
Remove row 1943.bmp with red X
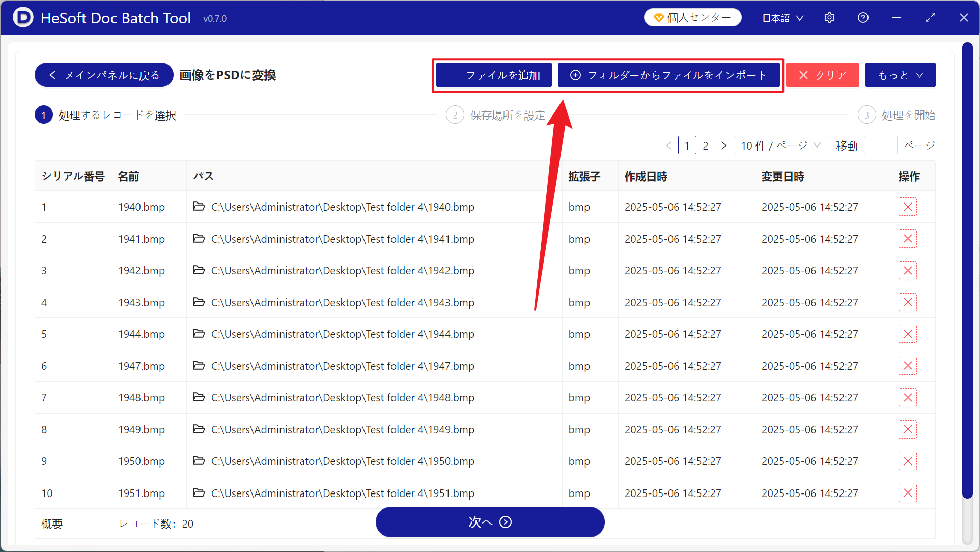coord(908,302)
